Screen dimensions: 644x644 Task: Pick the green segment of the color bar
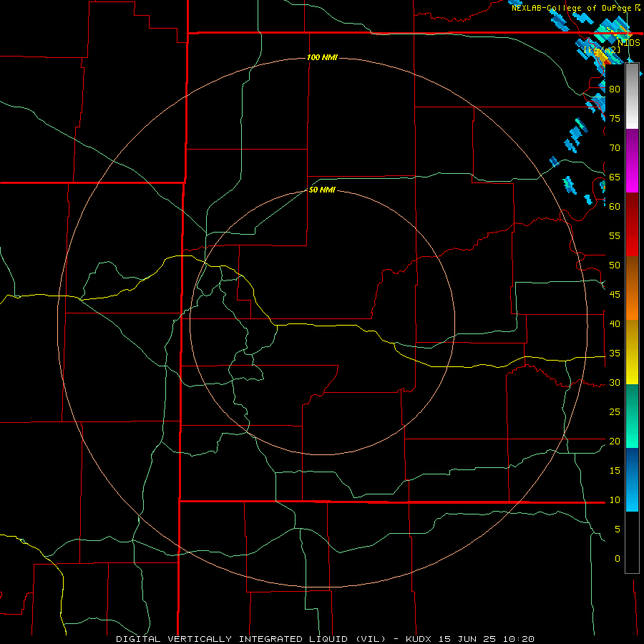632,416
